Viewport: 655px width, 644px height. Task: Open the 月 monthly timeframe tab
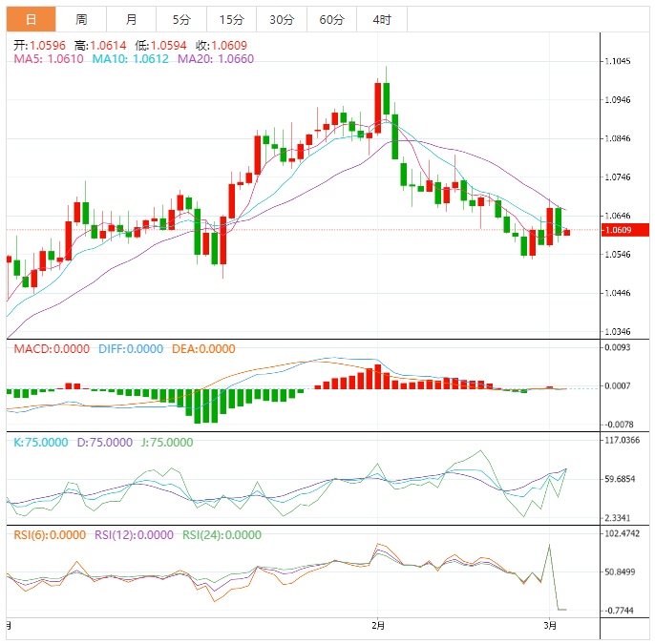[131, 19]
